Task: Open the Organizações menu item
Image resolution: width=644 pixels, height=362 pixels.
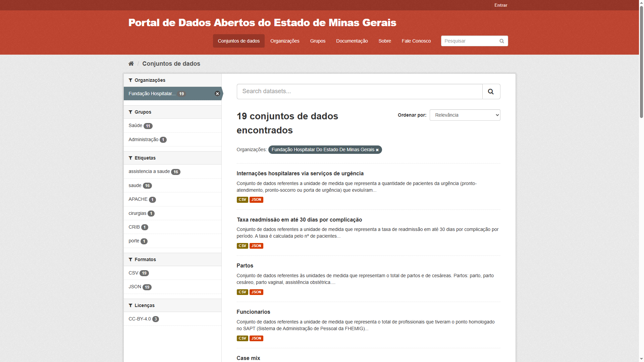Action: coord(285,41)
